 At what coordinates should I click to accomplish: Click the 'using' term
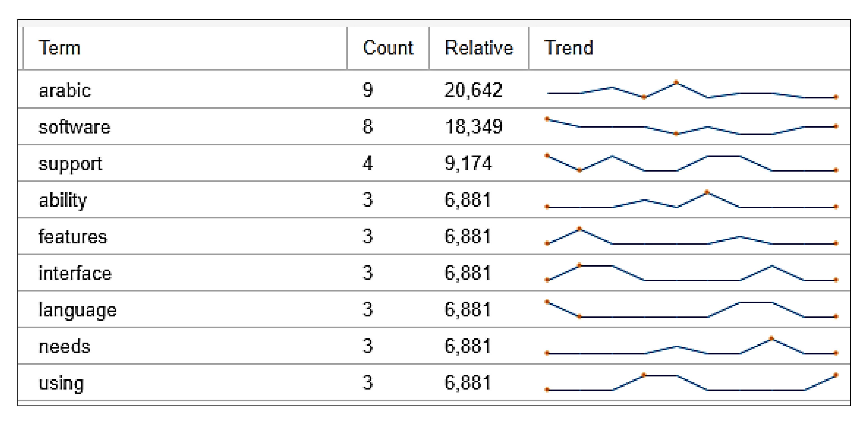point(61,383)
